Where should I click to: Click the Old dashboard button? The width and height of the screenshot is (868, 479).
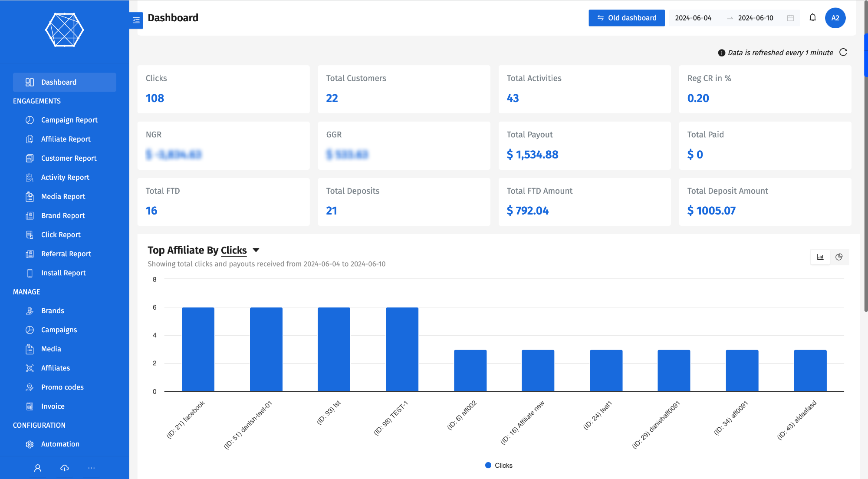click(626, 18)
